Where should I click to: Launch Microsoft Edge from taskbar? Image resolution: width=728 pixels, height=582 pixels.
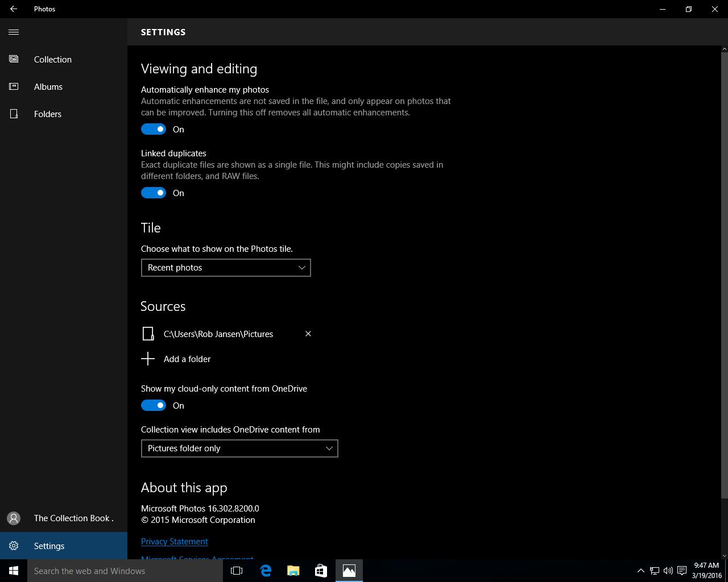[266, 571]
